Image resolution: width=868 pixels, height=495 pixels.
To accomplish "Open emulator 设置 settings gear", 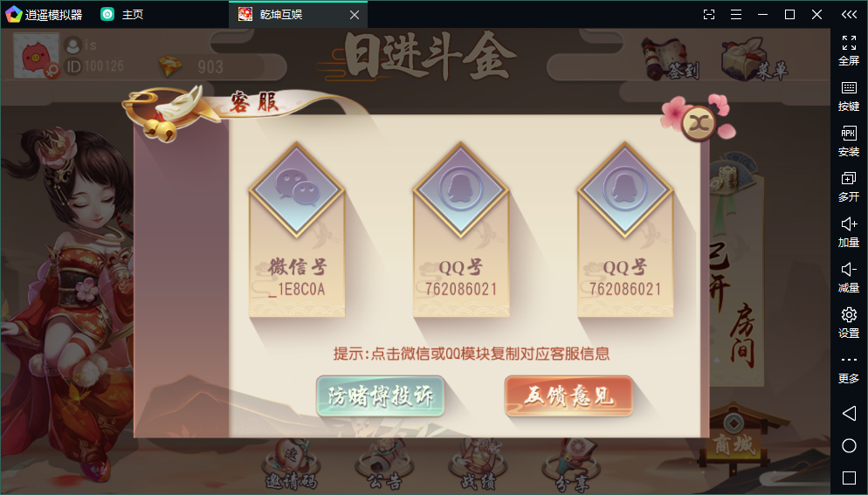I will 849,323.
